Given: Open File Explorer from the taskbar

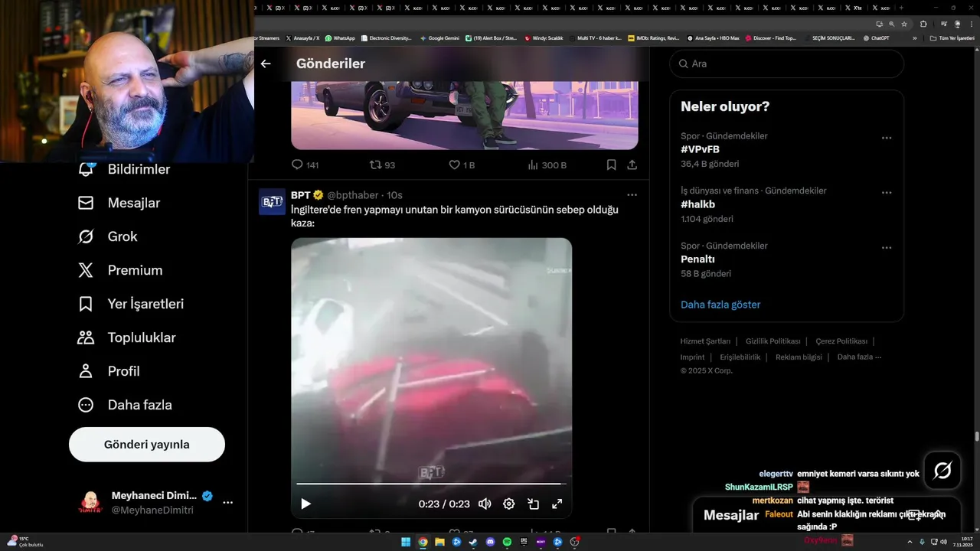Looking at the screenshot, I should click(x=439, y=542).
